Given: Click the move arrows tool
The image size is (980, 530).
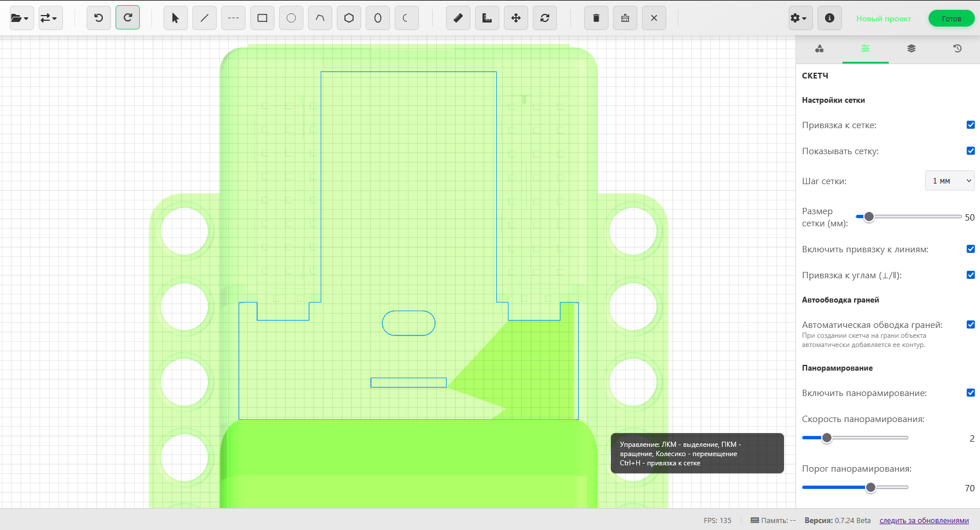Looking at the screenshot, I should tap(516, 18).
